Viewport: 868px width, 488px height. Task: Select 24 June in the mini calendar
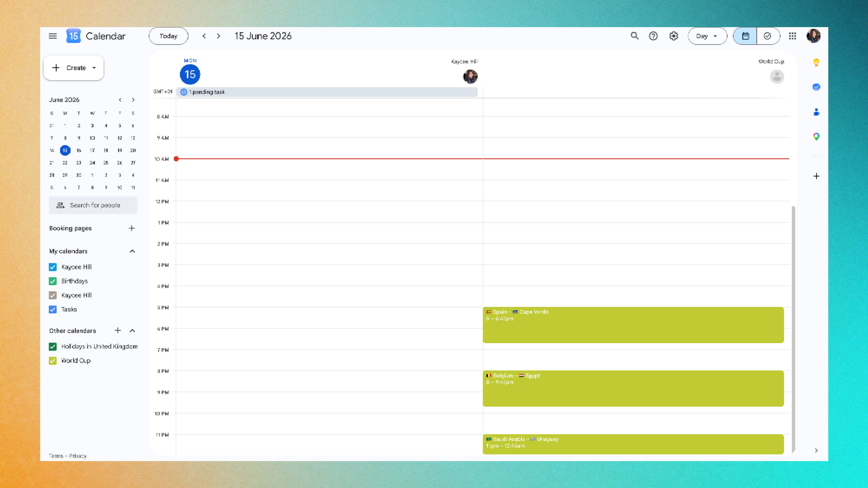92,163
